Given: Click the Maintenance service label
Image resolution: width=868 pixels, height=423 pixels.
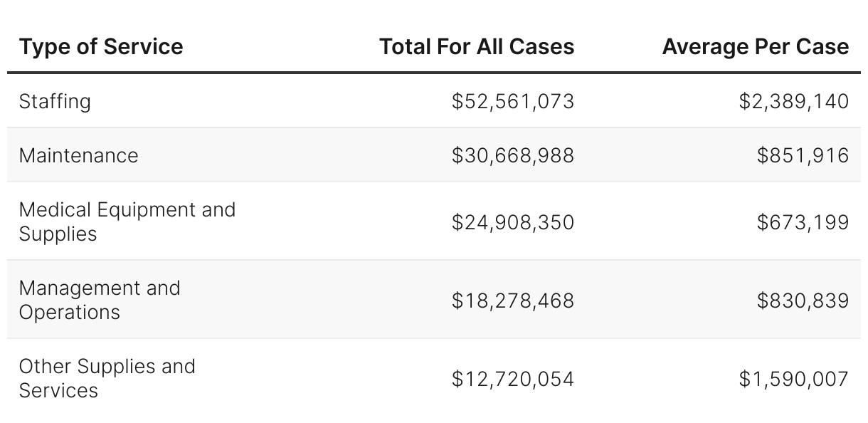Looking at the screenshot, I should 78,155.
